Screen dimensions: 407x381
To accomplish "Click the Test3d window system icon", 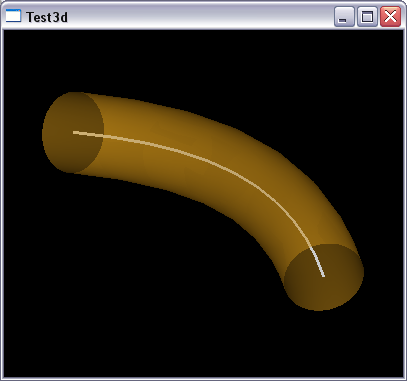I will tap(13, 16).
